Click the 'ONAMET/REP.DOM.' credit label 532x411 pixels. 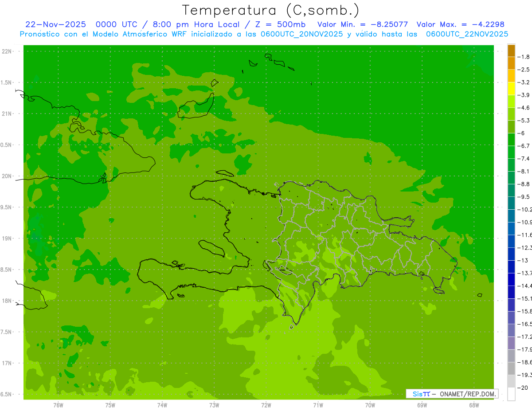467,394
